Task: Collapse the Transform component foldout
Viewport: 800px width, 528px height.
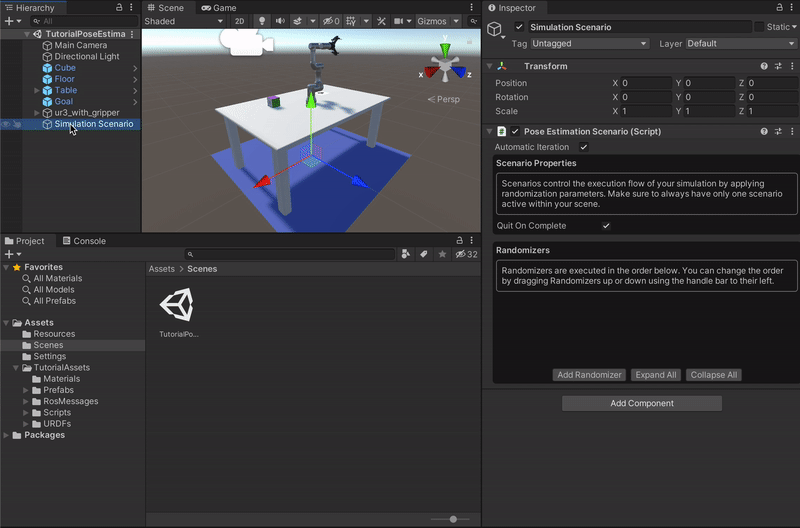Action: point(490,66)
